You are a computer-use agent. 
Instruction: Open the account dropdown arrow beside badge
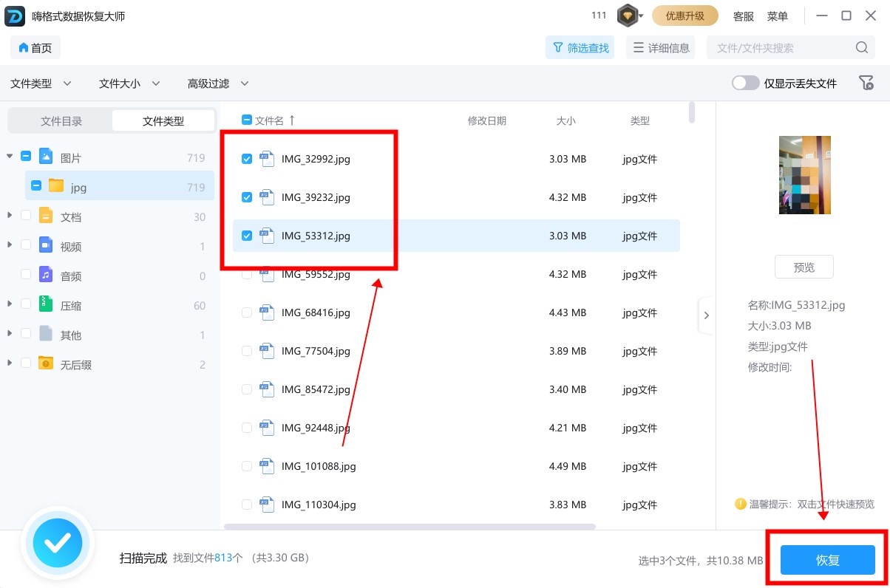[641, 16]
